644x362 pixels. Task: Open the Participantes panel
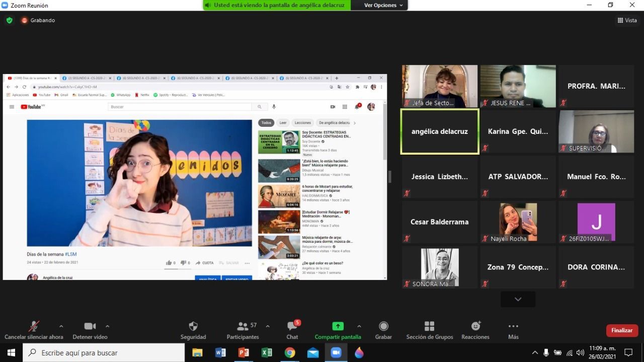click(243, 327)
